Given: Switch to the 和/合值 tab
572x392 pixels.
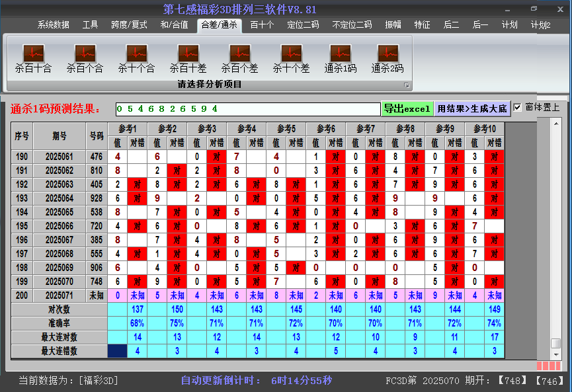Looking at the screenshot, I should pyautogui.click(x=175, y=25).
